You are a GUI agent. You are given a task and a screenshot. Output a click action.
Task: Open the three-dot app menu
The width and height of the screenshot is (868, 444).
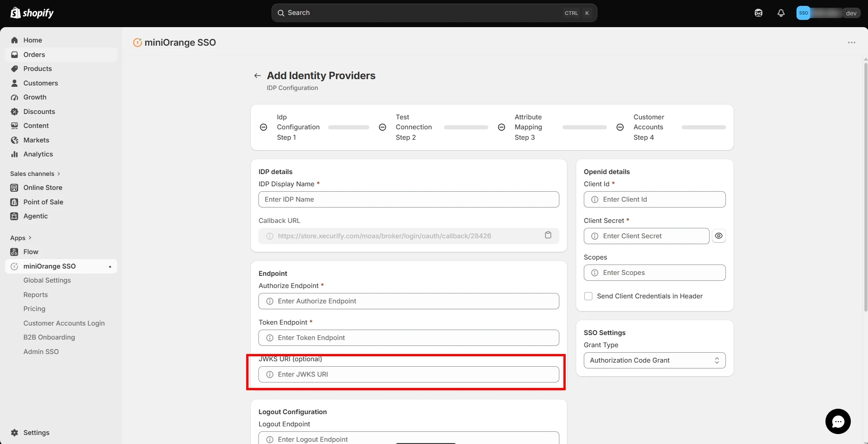[852, 43]
